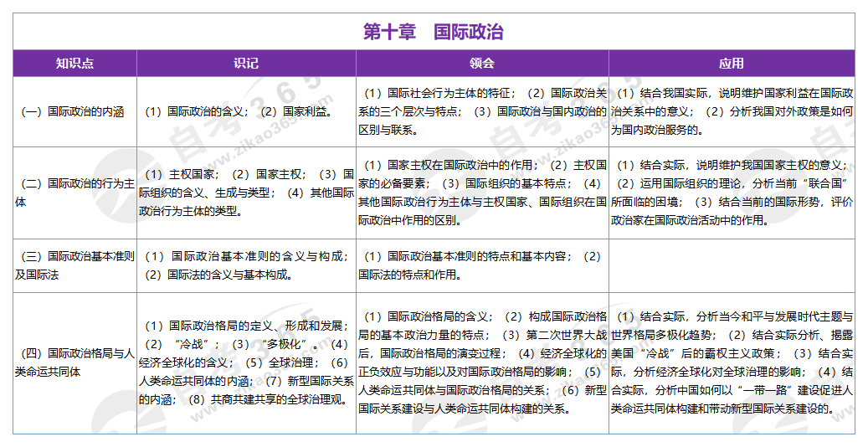Select the 知识点 column header
Viewport: 868px width, 447px height.
74,64
